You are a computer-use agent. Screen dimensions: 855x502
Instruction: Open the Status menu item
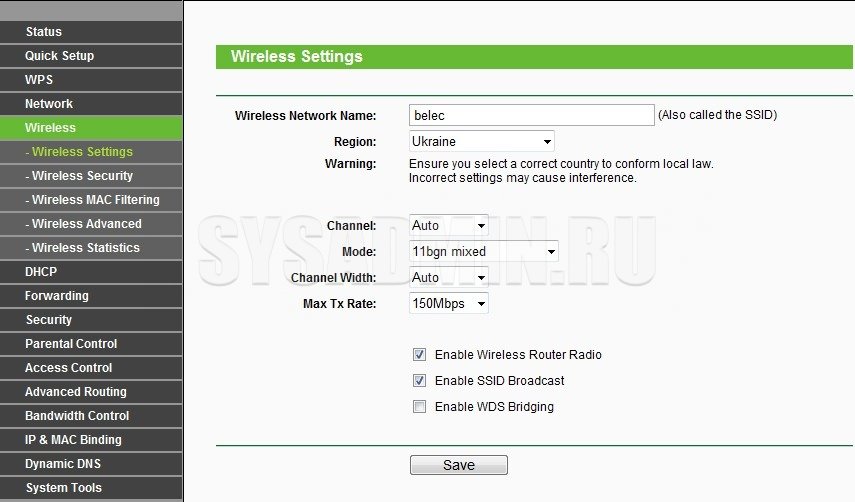(44, 32)
